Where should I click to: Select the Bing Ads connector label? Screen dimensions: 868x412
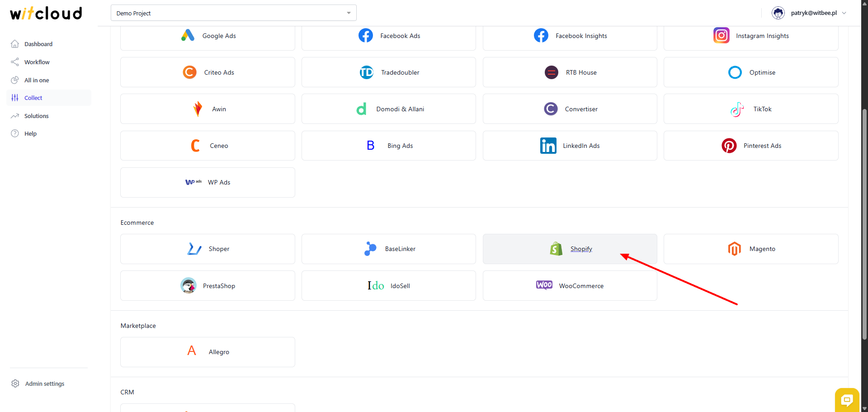[400, 146]
